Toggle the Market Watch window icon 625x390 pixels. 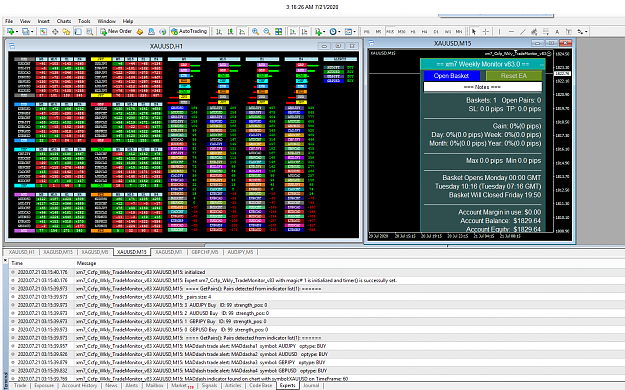(43, 32)
